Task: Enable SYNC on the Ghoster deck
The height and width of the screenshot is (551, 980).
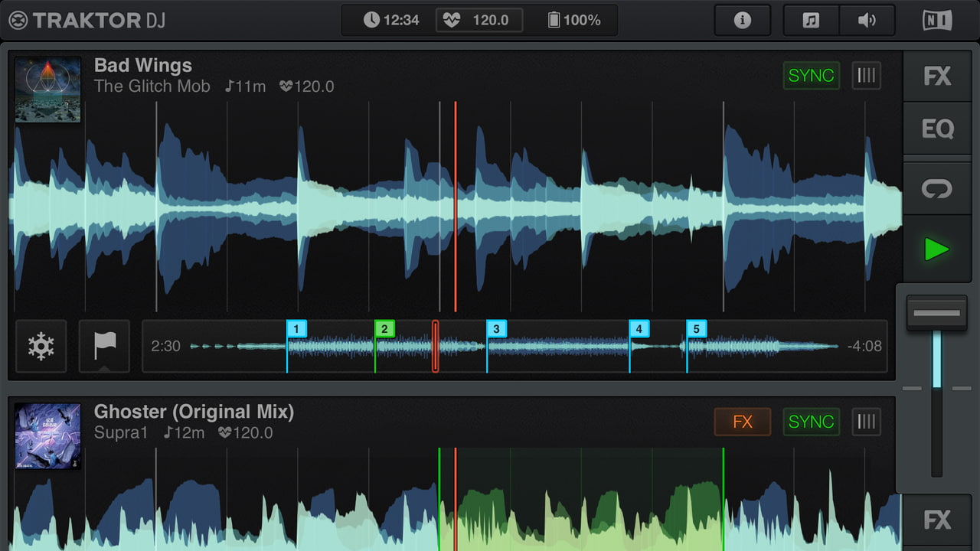Action: [x=811, y=422]
